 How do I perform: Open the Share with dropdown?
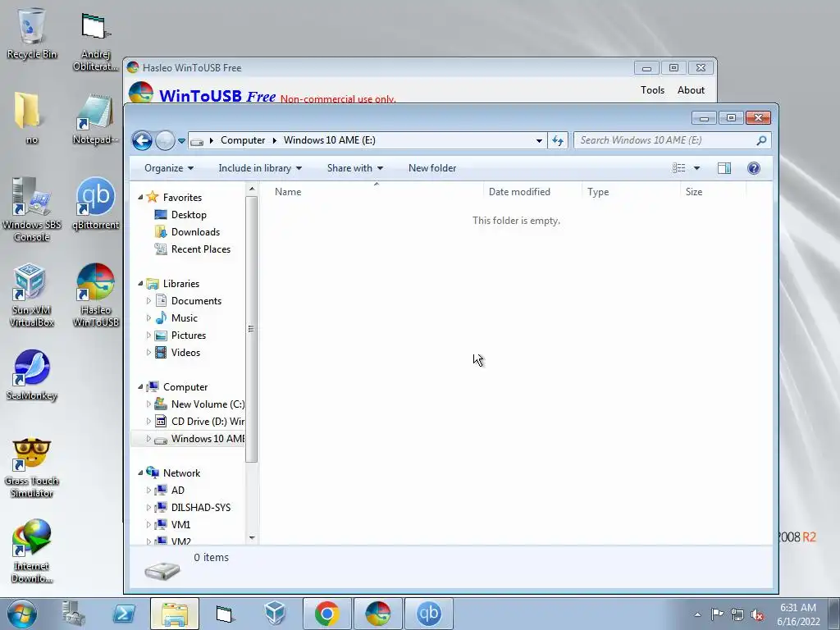(354, 168)
